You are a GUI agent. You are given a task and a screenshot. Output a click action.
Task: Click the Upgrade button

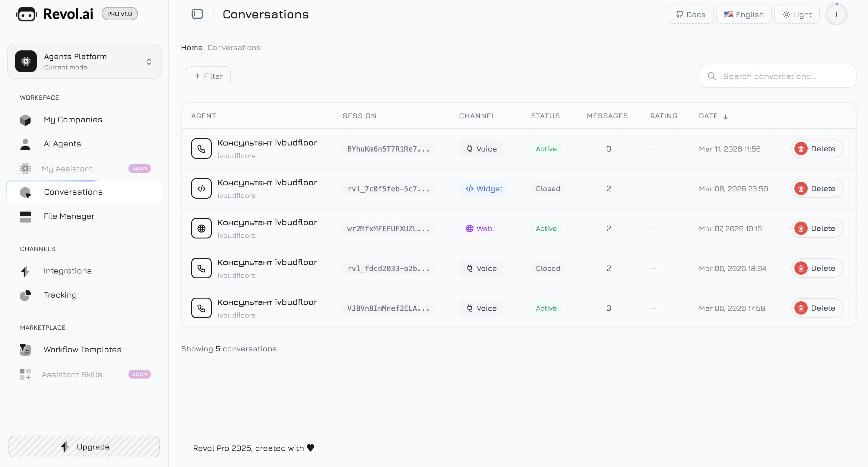point(84,446)
